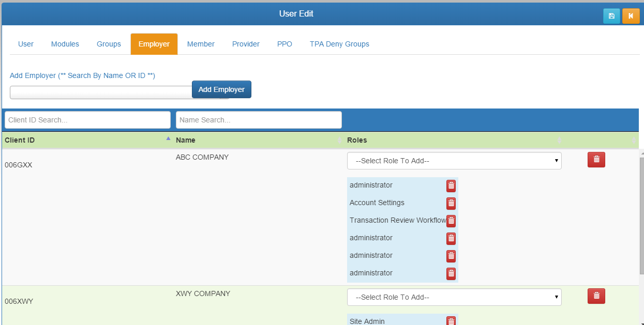Image resolution: width=644 pixels, height=325 pixels.
Task: Remove the Transaction Review Workflow role
Action: click(x=451, y=221)
